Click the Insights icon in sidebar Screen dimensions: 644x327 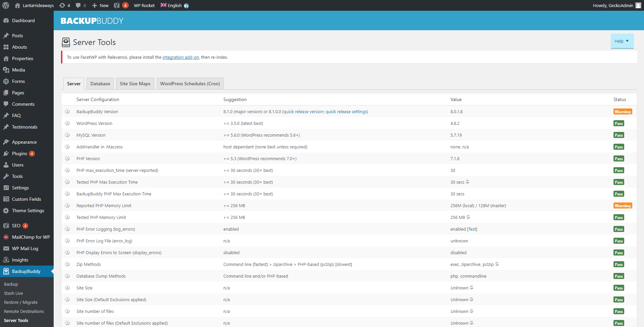pyautogui.click(x=6, y=260)
